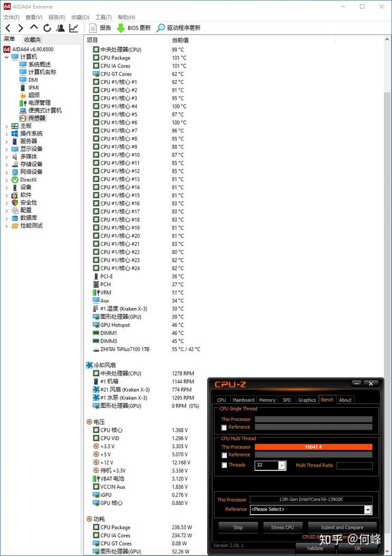The width and height of the screenshot is (392, 556).
Task: Expand the 多媒体 tree node
Action: pyautogui.click(x=7, y=157)
